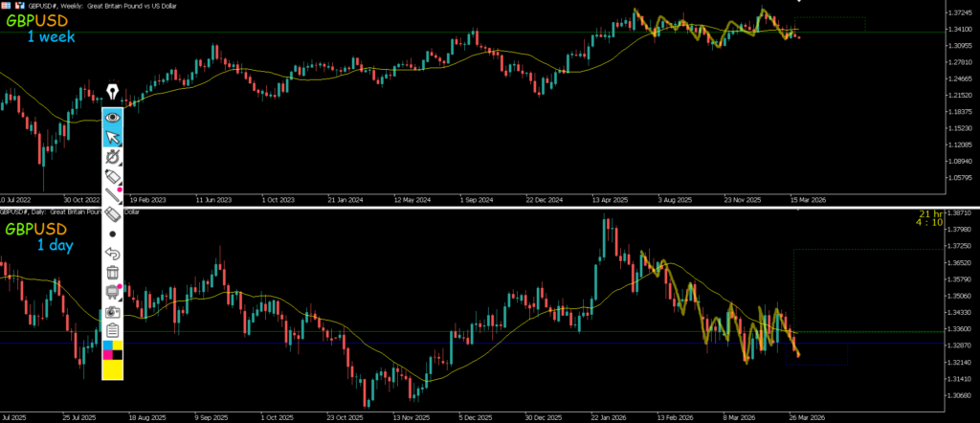Pick the small black color swatch

pyautogui.click(x=118, y=355)
